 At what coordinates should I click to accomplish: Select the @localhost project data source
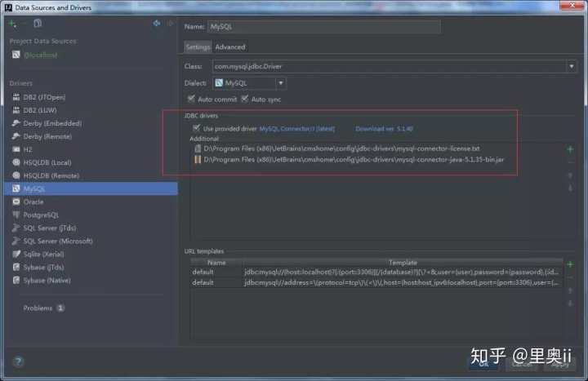40,55
